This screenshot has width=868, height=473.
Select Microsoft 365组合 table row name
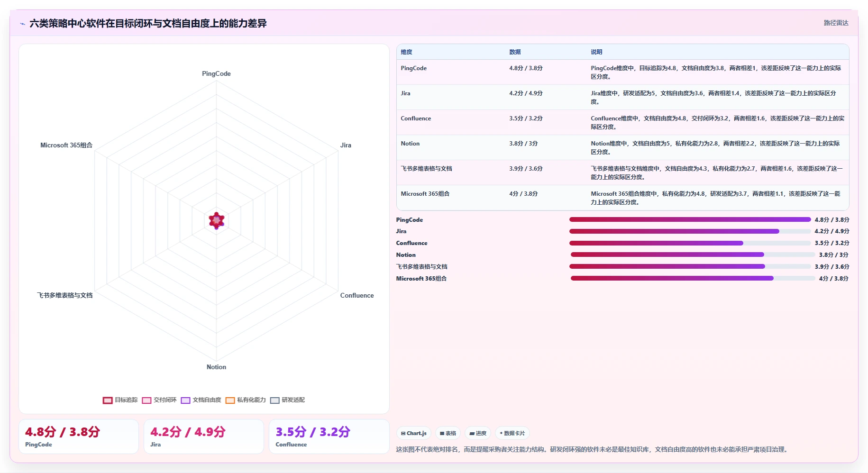click(x=425, y=194)
